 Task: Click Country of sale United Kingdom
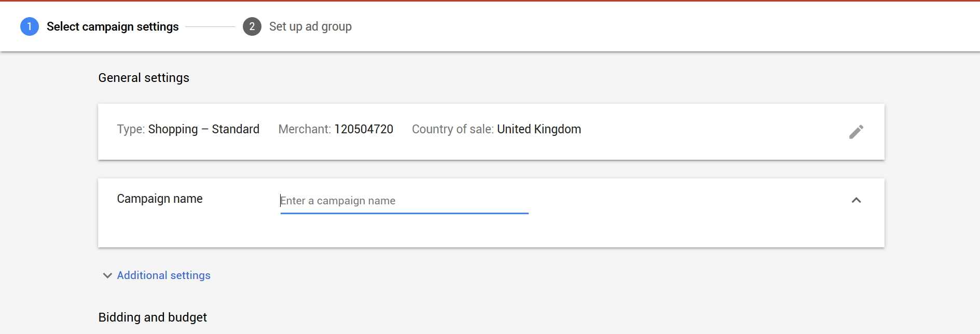coord(496,129)
